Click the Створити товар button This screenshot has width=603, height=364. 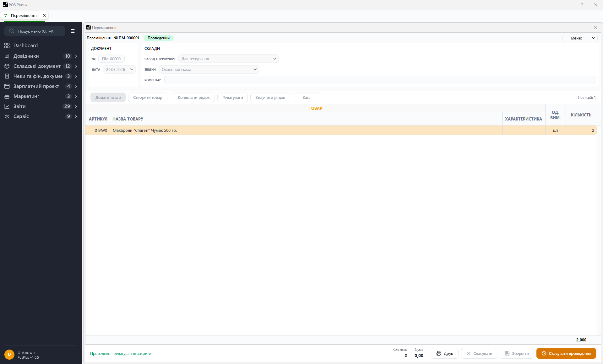(x=148, y=97)
